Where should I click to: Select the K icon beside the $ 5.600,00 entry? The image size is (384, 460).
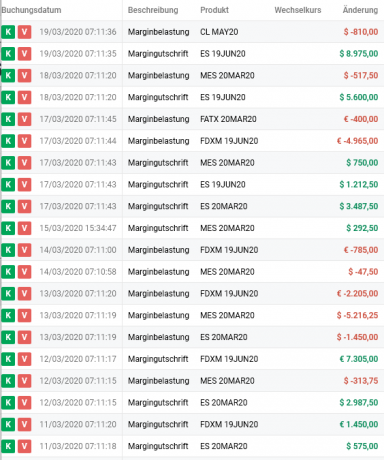[x=8, y=97]
